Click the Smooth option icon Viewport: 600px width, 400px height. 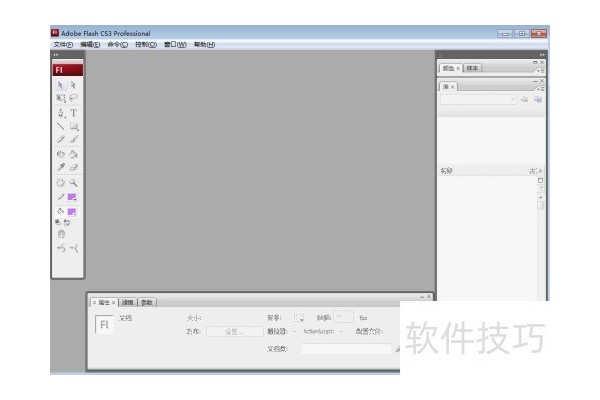click(61, 248)
